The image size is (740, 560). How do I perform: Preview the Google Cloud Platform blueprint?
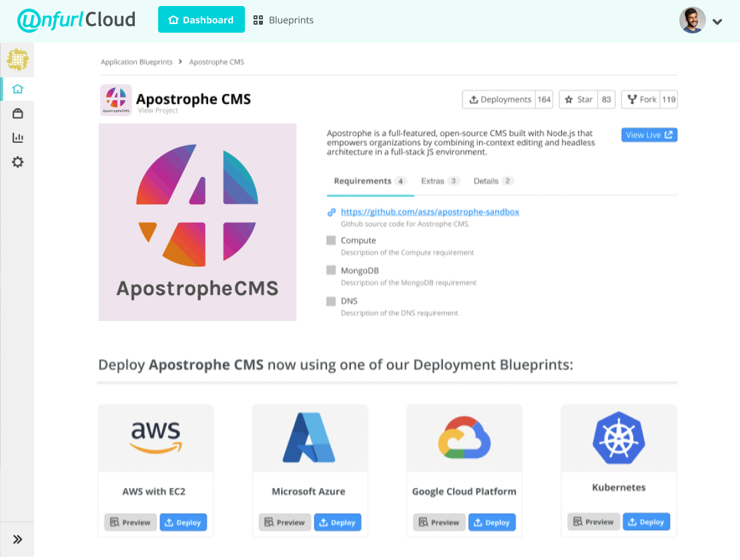[439, 522]
